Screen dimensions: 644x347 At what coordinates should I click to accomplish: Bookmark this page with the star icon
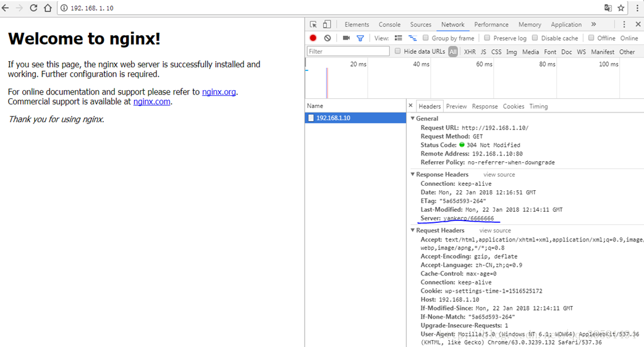(621, 8)
